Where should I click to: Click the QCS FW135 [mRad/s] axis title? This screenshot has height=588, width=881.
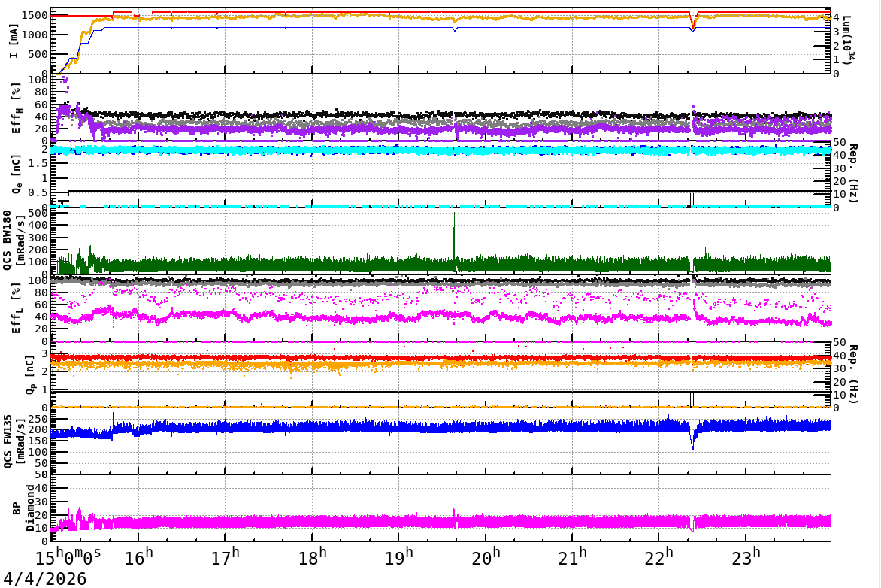point(14,441)
